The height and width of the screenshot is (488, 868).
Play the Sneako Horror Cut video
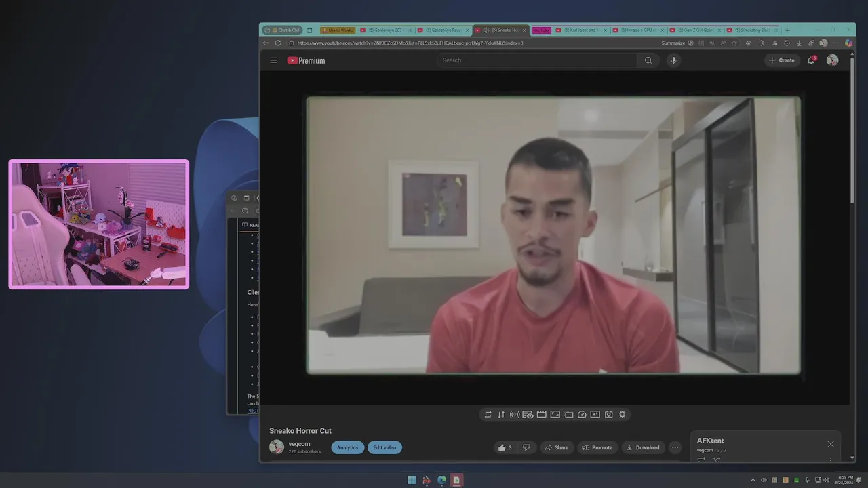[x=553, y=235]
